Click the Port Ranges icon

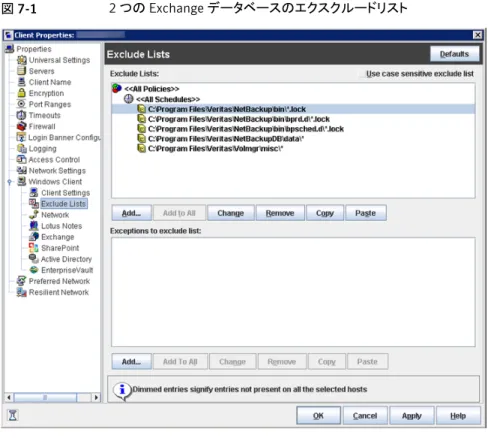point(22,104)
